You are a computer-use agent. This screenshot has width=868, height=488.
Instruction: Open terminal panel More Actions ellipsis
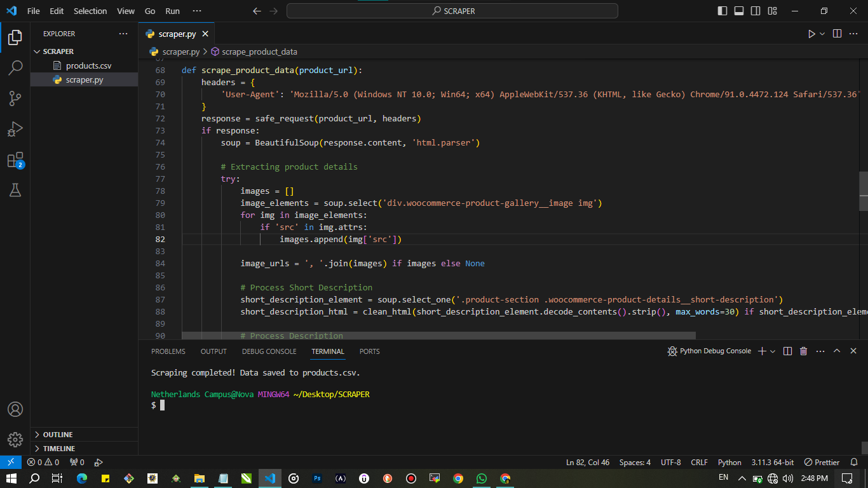(x=820, y=351)
